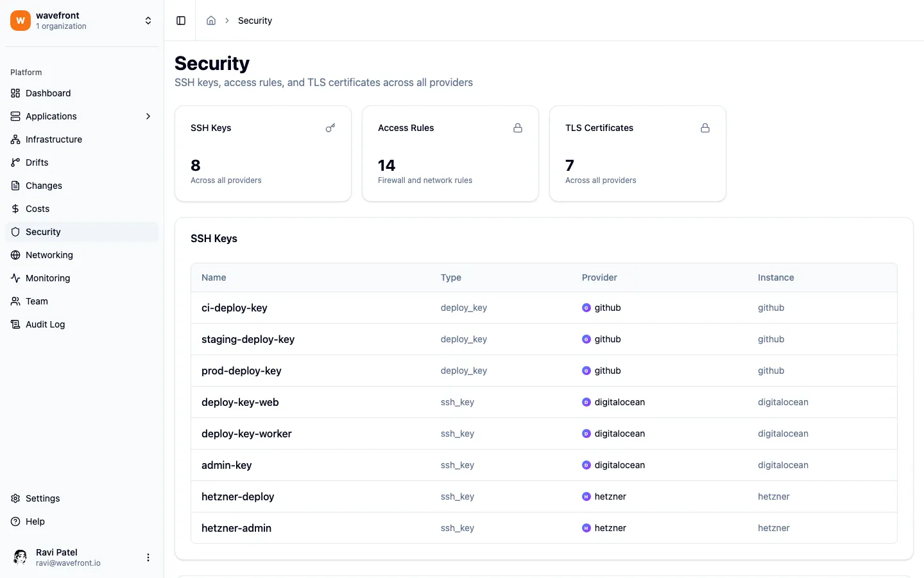Screen dimensions: 924x578
Task: Click the Help link
Action: point(35,521)
